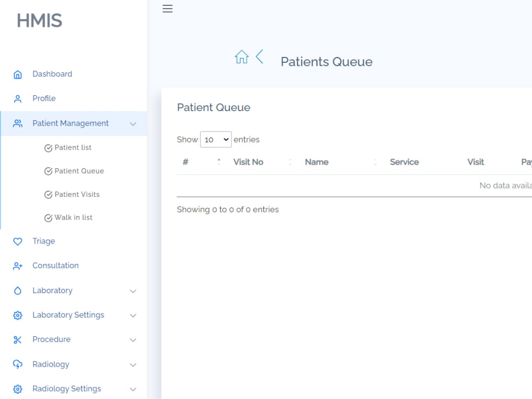Open the Show entries dropdown
This screenshot has height=399, width=532.
(216, 139)
